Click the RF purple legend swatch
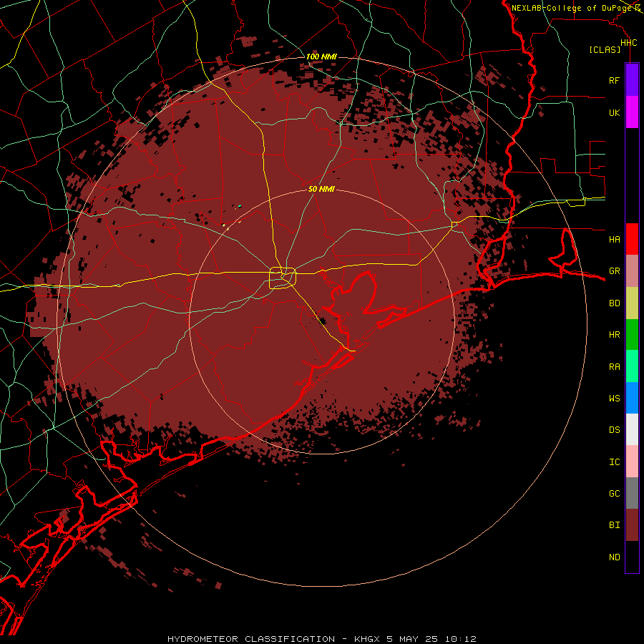 coord(632,80)
